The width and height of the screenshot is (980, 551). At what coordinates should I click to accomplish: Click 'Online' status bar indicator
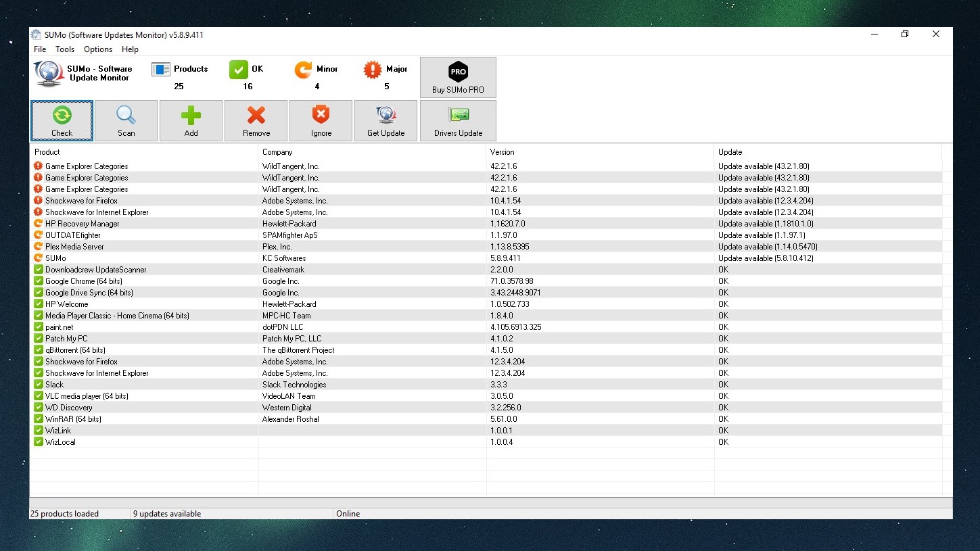(348, 514)
